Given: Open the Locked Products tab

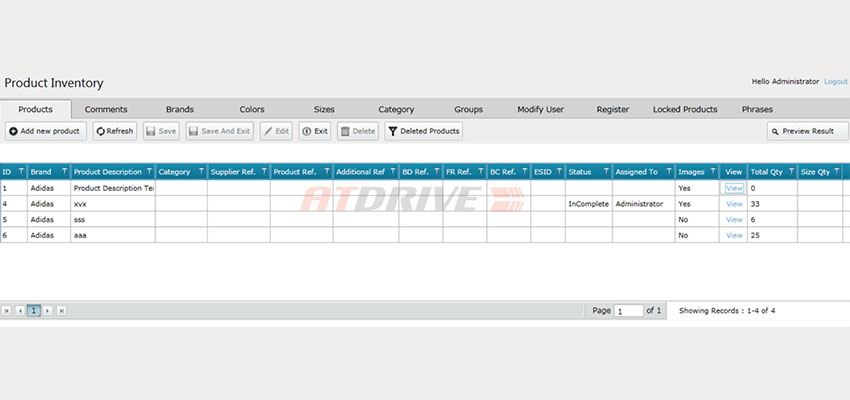Looking at the screenshot, I should (x=685, y=109).
